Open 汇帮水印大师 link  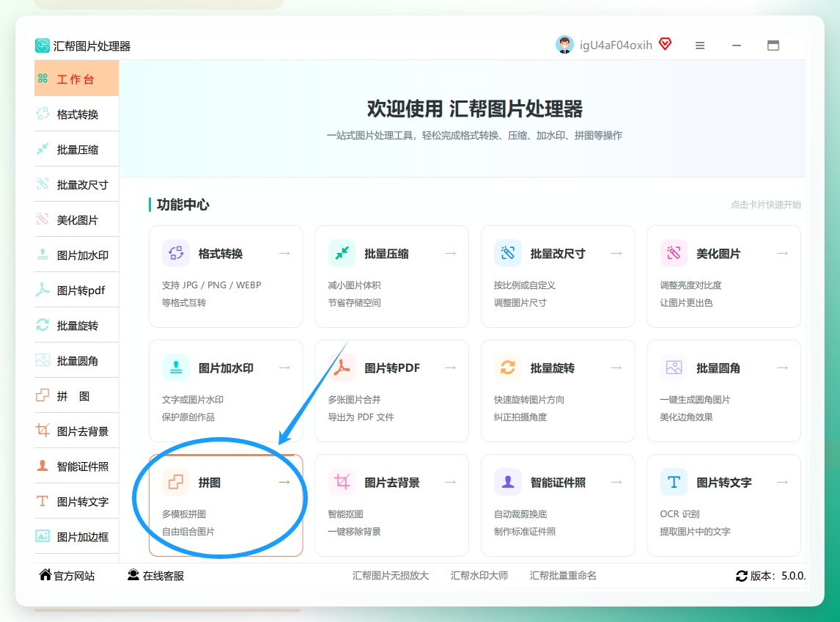pos(479,575)
